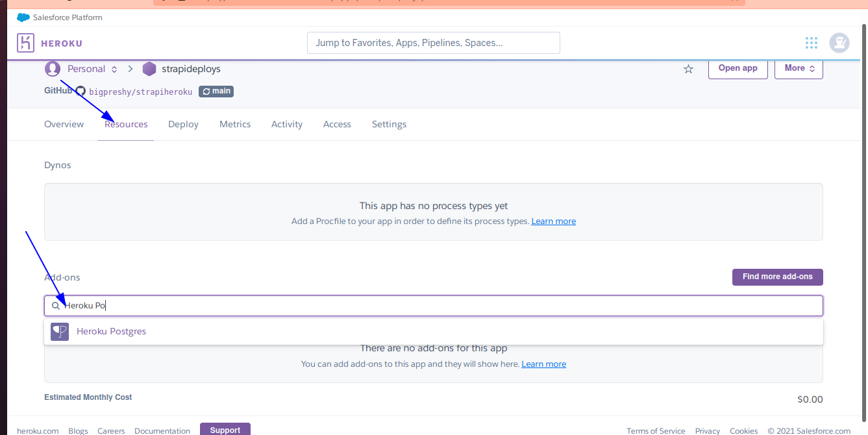Switch to the Settings tab
868x435 pixels.
click(389, 124)
